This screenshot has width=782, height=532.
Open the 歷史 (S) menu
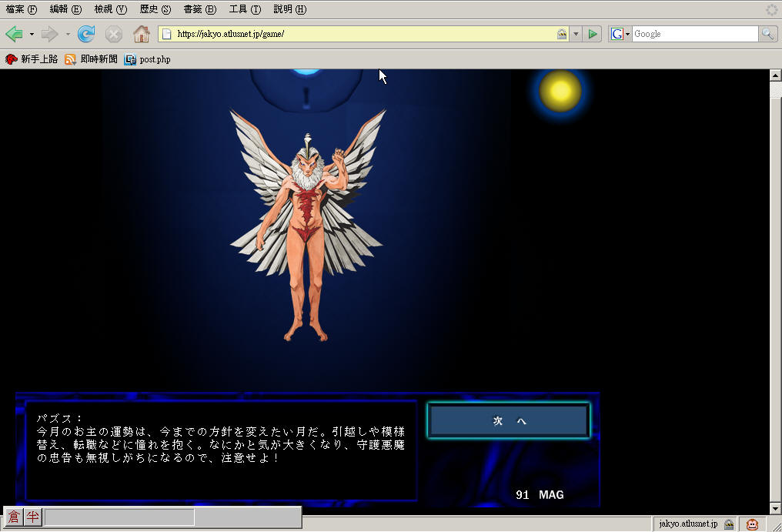[x=155, y=9]
